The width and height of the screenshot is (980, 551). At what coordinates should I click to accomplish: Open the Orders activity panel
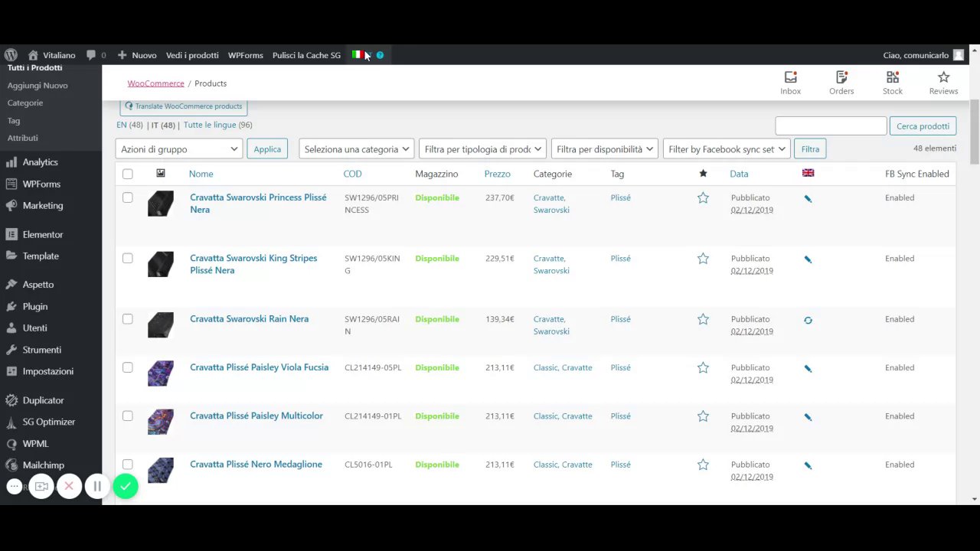(x=841, y=83)
